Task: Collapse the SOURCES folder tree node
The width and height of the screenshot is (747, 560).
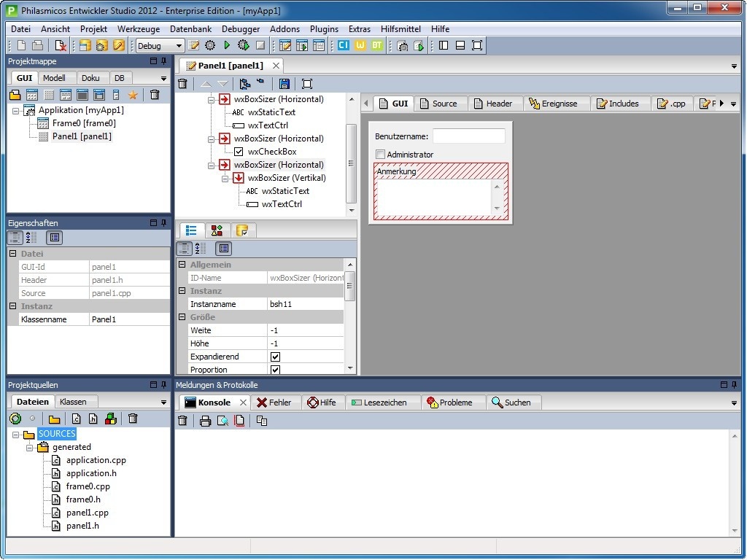Action: (16, 435)
